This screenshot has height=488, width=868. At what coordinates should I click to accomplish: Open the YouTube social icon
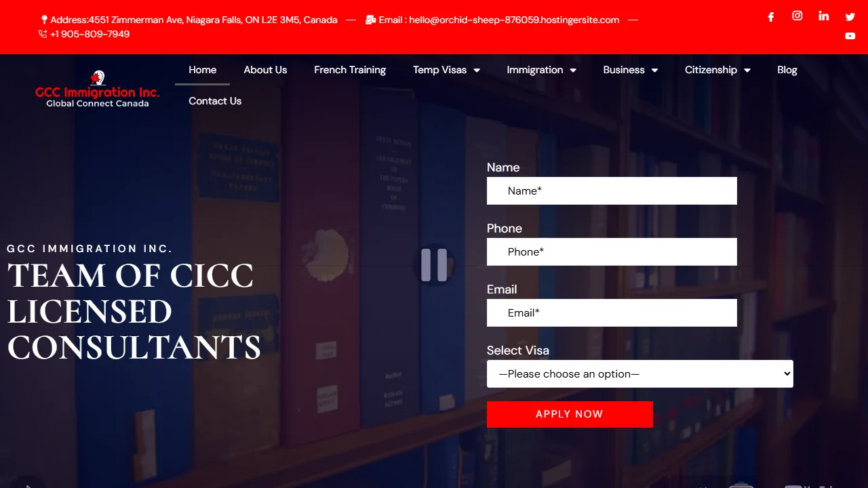pos(850,36)
